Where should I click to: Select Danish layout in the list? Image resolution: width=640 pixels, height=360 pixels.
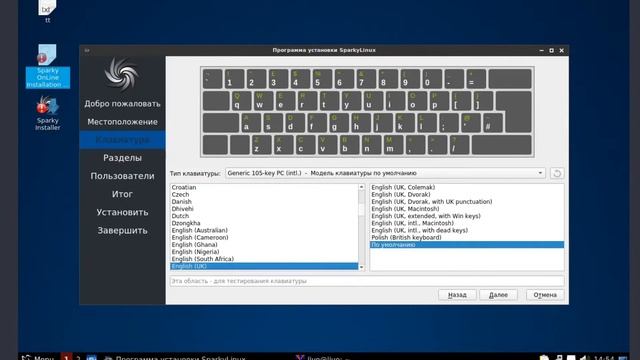tap(264, 202)
